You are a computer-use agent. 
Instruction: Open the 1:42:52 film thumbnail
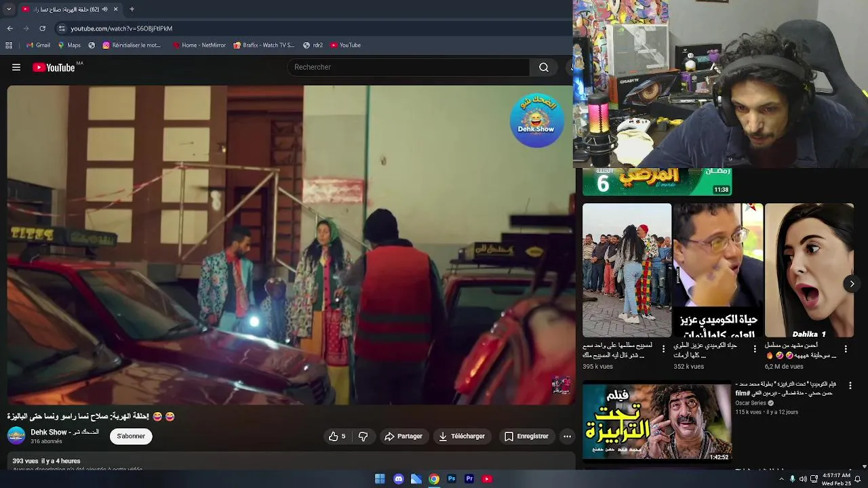[657, 422]
